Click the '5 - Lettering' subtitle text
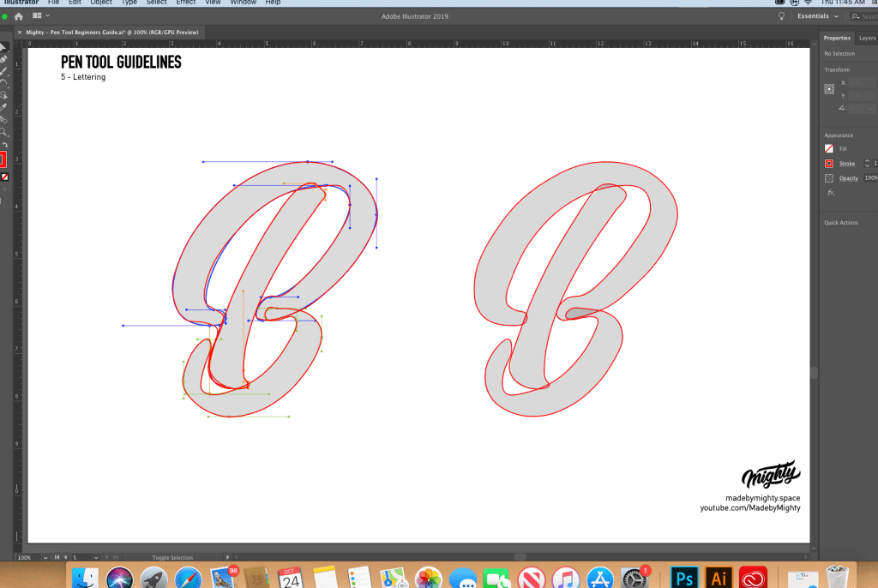The width and height of the screenshot is (878, 588). pyautogui.click(x=83, y=77)
